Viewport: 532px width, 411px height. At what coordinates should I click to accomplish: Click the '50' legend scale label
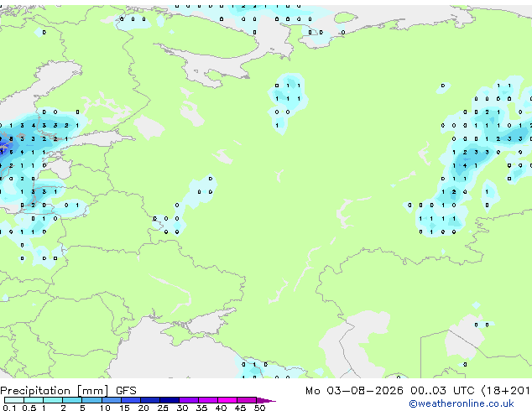(260, 408)
